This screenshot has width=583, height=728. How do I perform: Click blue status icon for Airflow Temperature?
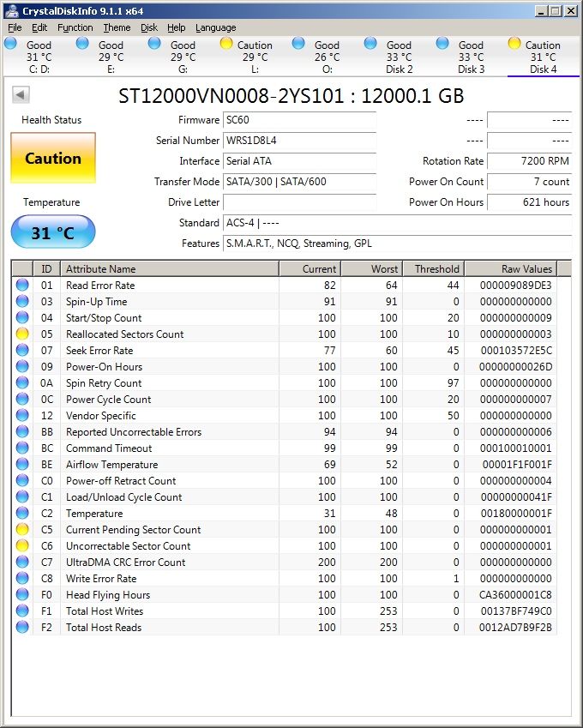pos(22,465)
